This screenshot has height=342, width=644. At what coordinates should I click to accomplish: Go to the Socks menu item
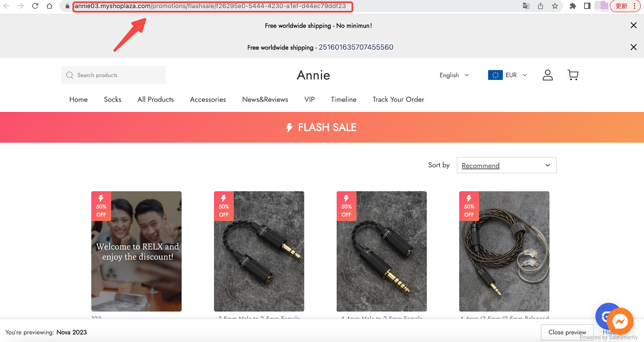(x=112, y=99)
